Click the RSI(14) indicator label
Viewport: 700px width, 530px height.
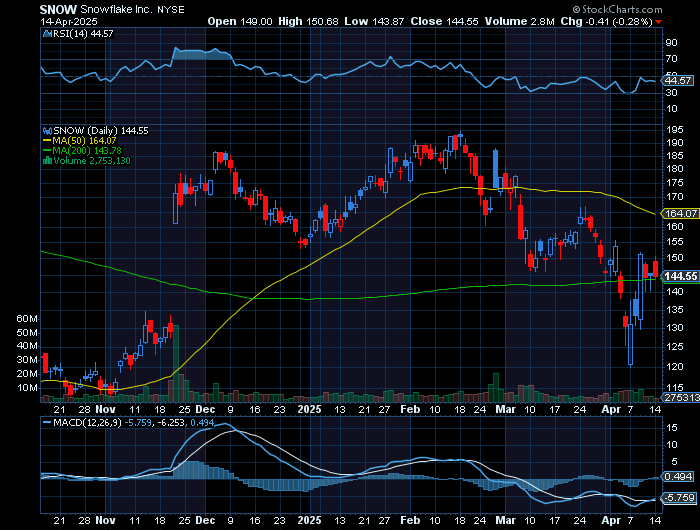point(70,34)
